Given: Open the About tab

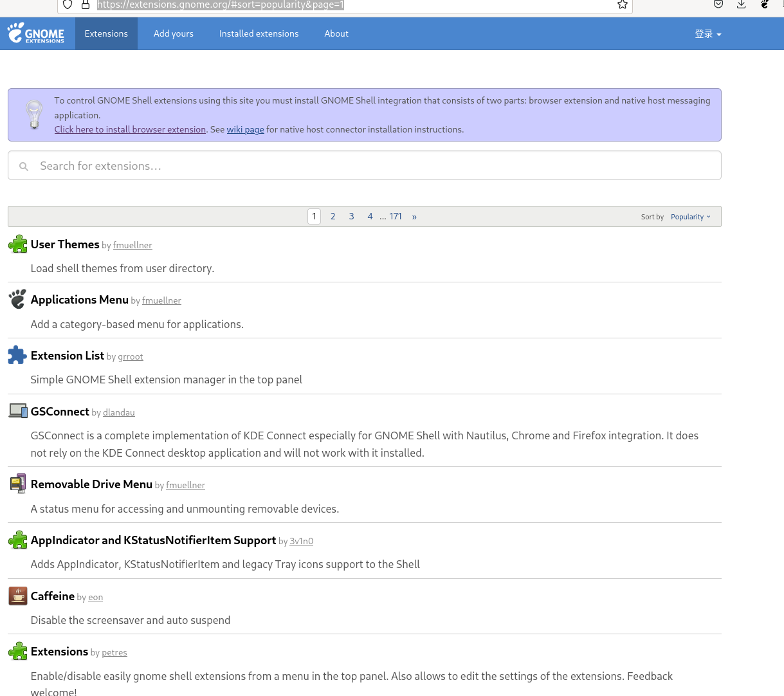Looking at the screenshot, I should click(336, 33).
